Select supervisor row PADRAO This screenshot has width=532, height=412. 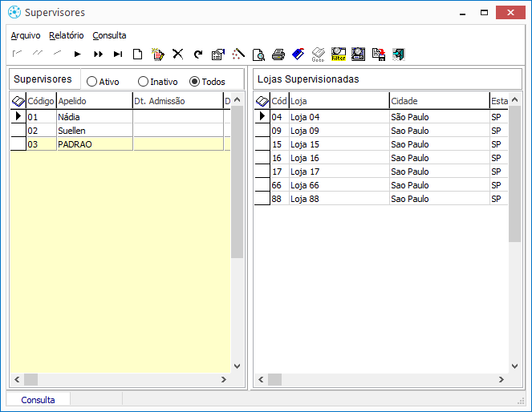pos(120,144)
